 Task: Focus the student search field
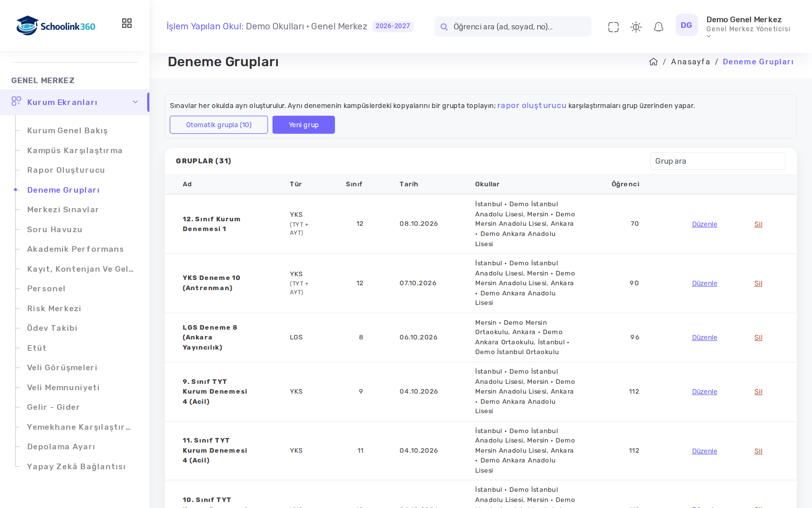513,27
